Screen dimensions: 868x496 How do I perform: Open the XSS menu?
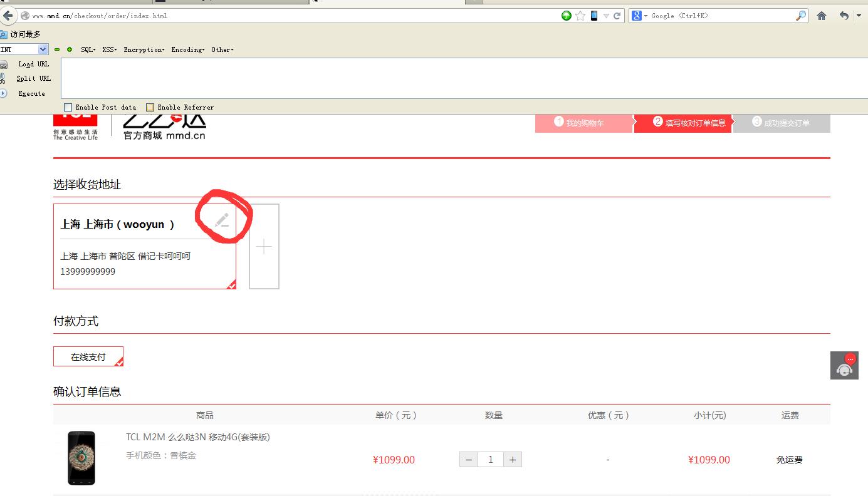tap(110, 49)
